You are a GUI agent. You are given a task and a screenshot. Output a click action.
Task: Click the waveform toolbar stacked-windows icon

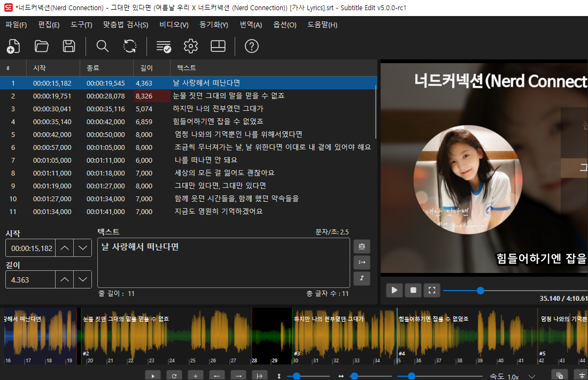click(x=560, y=376)
